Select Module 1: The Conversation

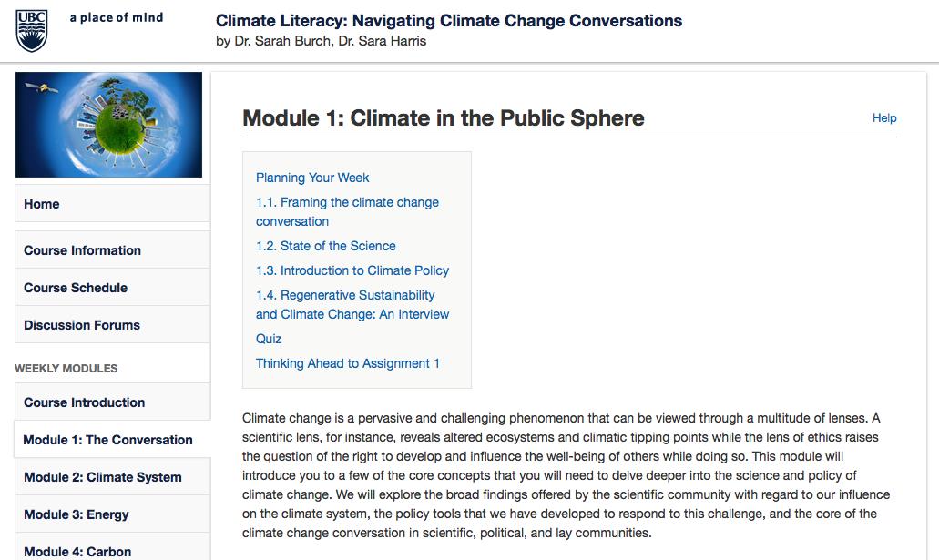tap(107, 440)
